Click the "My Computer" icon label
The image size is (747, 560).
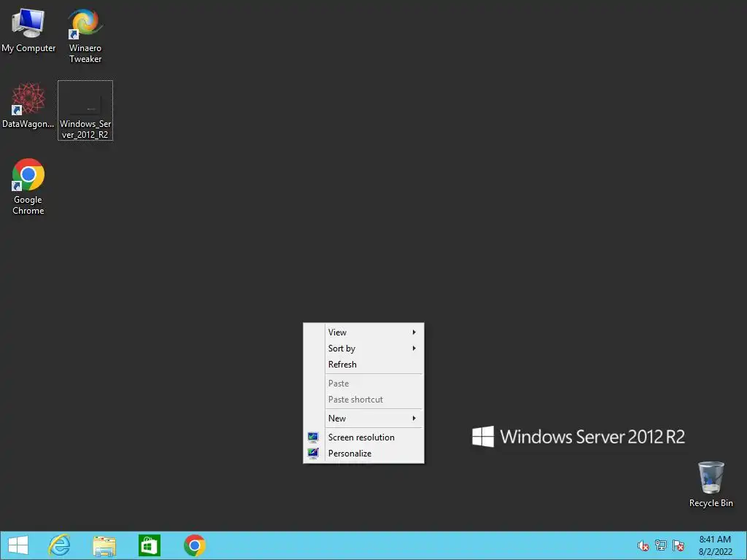point(28,48)
